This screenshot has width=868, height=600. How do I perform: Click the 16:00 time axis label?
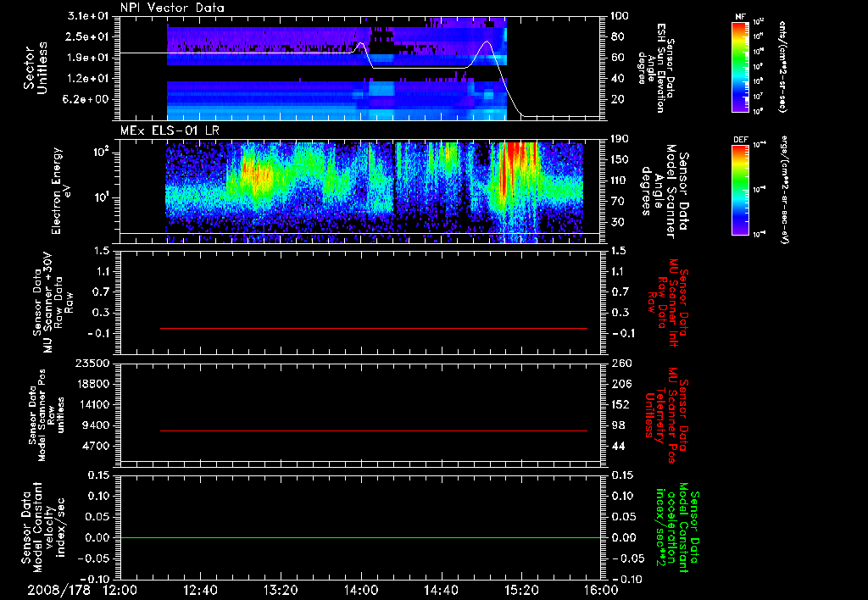[601, 590]
